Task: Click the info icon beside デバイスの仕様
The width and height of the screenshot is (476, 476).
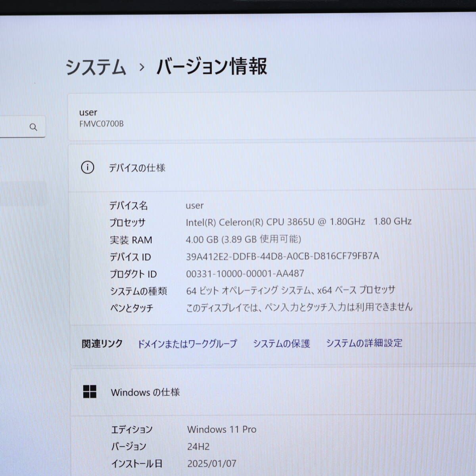Action: coord(87,167)
